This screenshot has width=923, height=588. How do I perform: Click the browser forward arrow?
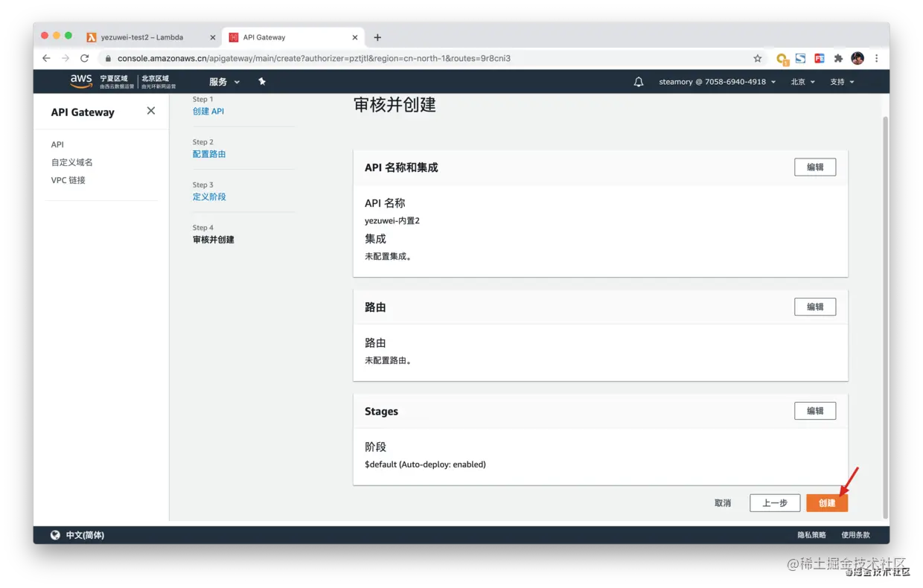(x=66, y=58)
